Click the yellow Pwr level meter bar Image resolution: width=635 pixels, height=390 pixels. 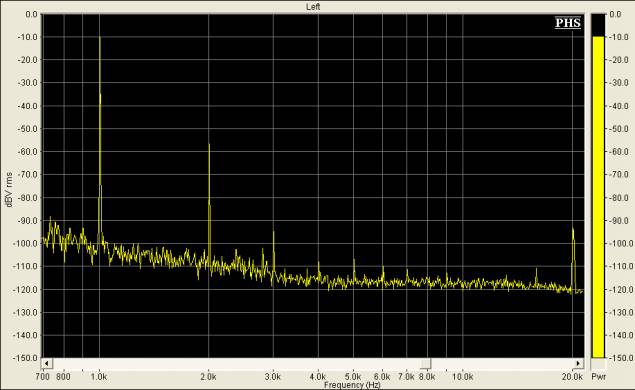(598, 197)
